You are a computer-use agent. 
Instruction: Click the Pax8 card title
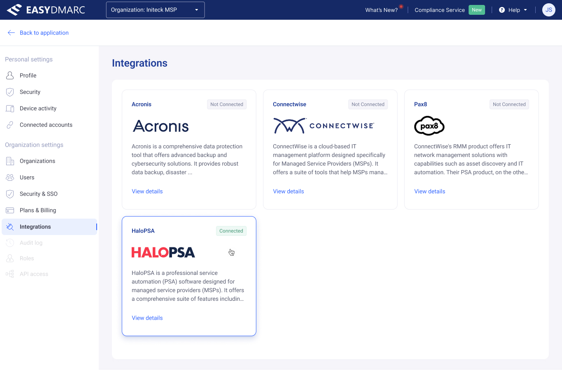pyautogui.click(x=420, y=104)
